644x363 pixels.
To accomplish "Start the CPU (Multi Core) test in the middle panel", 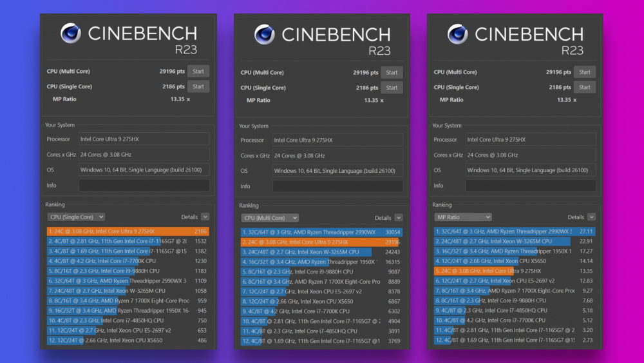I will [x=392, y=72].
